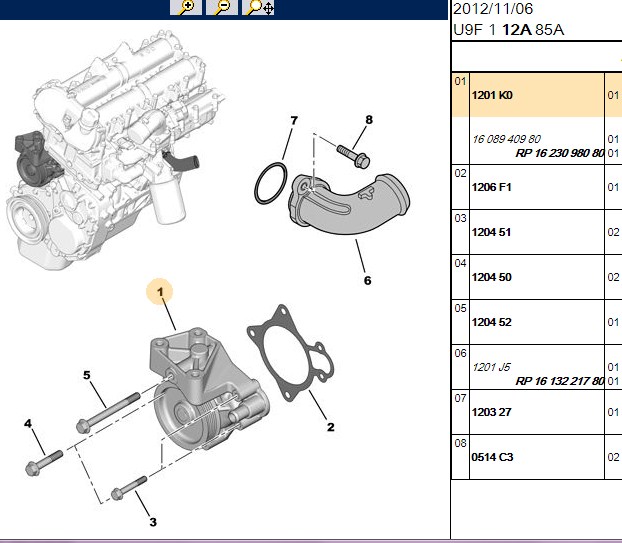This screenshot has width=622, height=543.
Task: Select part number 1204 50
Action: [491, 277]
